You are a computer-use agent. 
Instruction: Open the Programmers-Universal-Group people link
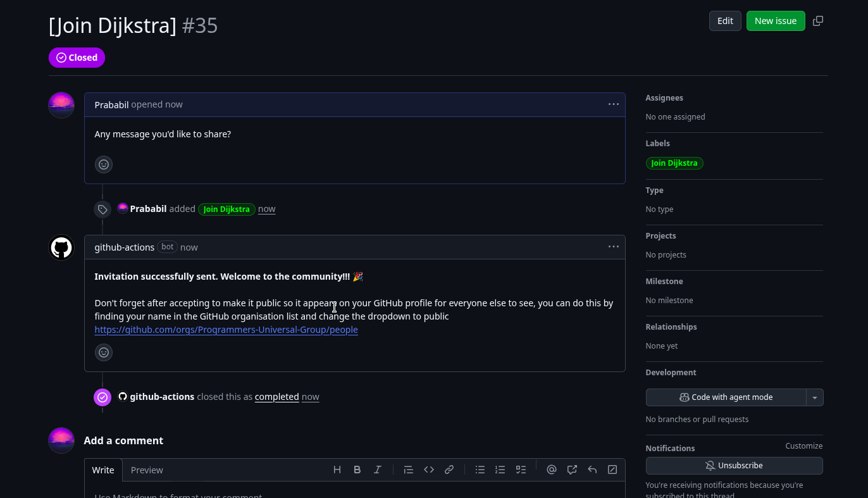pyautogui.click(x=226, y=330)
